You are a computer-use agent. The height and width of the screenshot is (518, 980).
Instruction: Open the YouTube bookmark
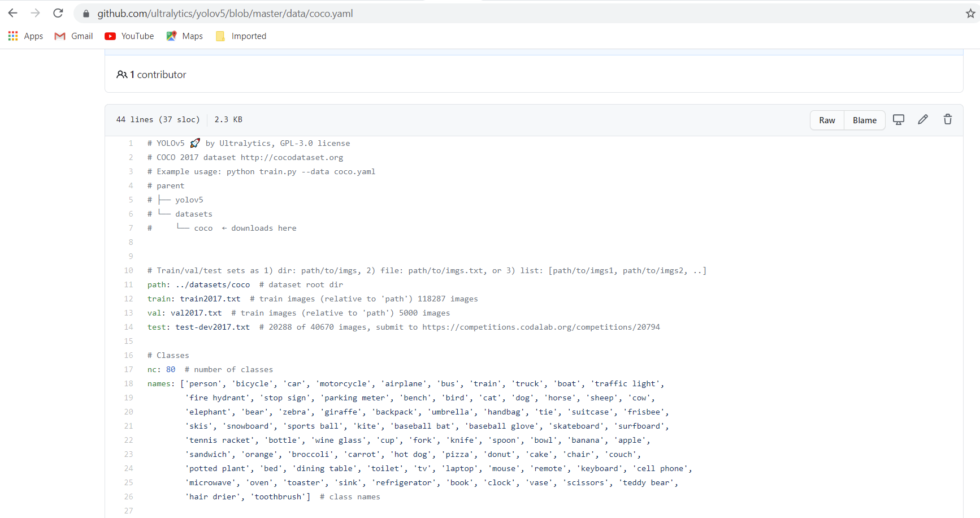pos(129,36)
